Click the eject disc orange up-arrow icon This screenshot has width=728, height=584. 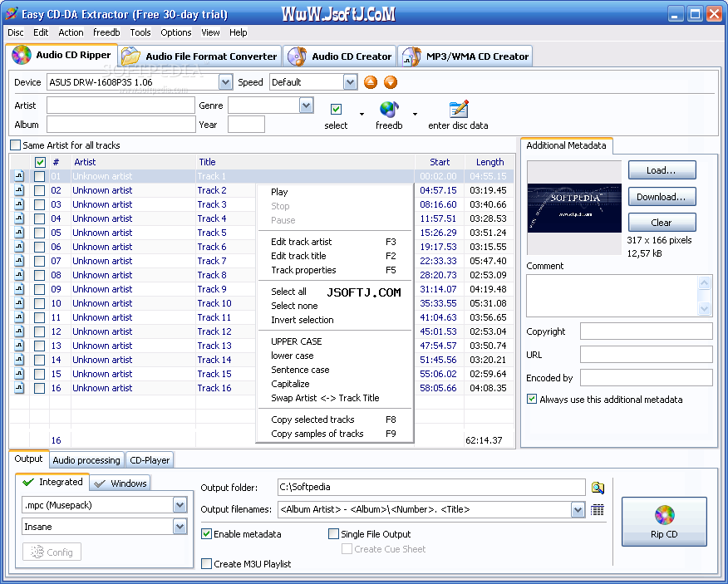click(371, 82)
